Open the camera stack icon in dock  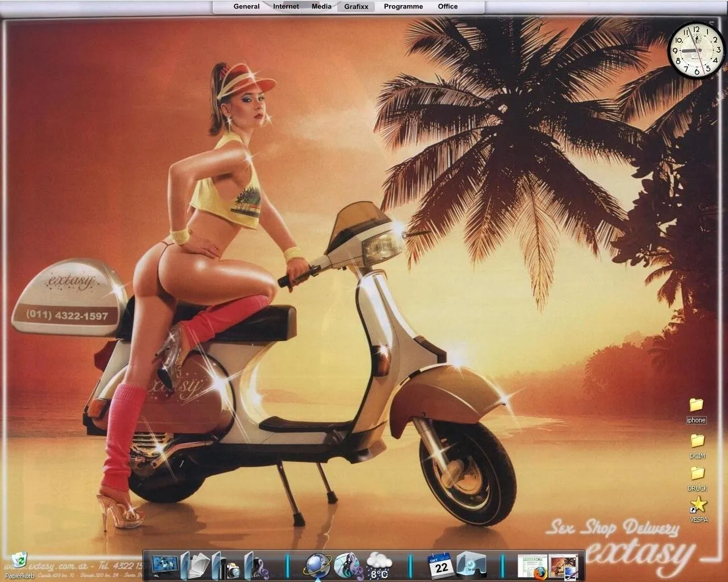pos(228,566)
